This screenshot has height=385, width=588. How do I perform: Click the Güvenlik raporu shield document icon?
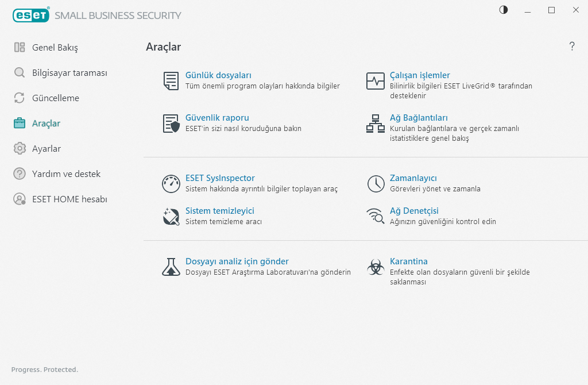click(171, 124)
